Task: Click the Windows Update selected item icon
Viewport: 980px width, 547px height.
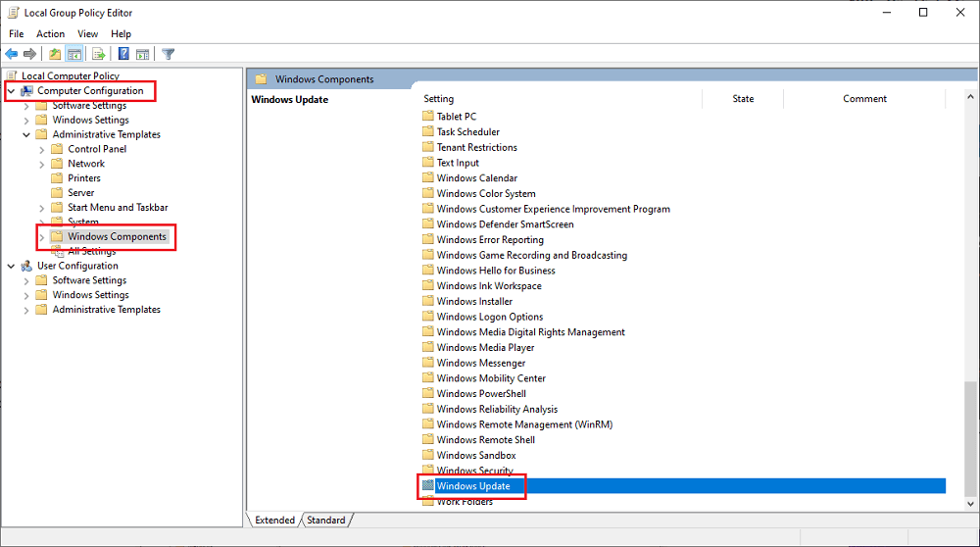Action: [428, 486]
